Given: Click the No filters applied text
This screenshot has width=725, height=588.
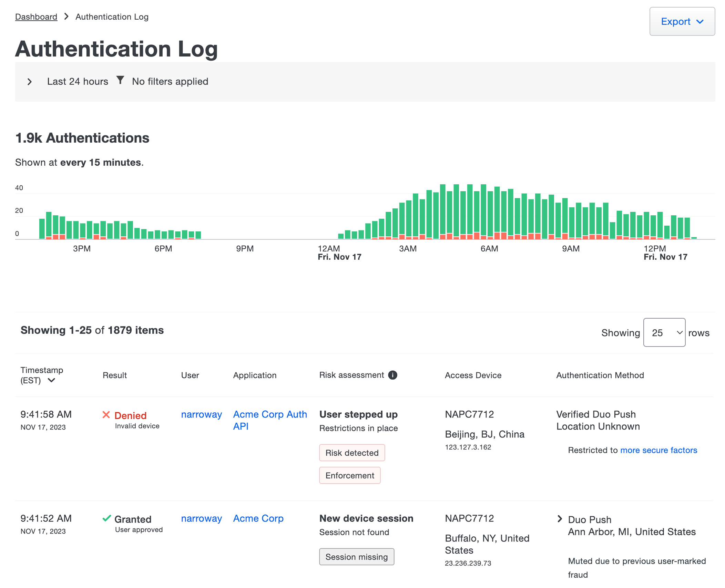Looking at the screenshot, I should coord(170,81).
